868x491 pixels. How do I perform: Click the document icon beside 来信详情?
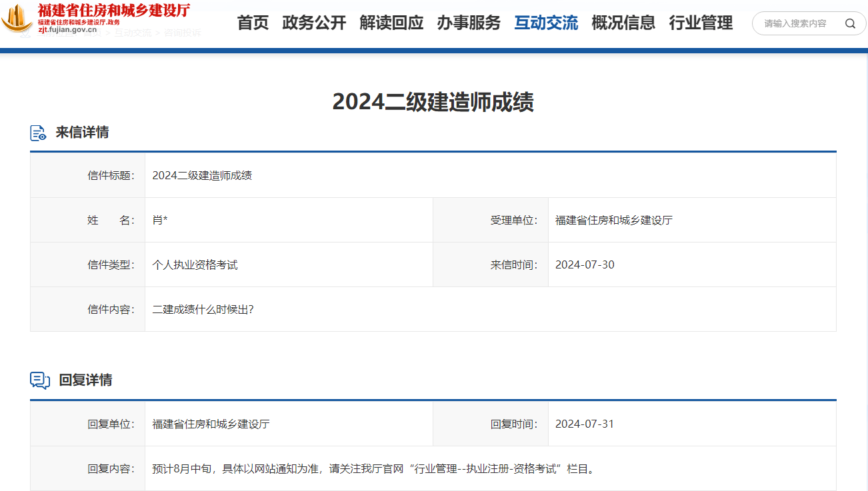[38, 132]
